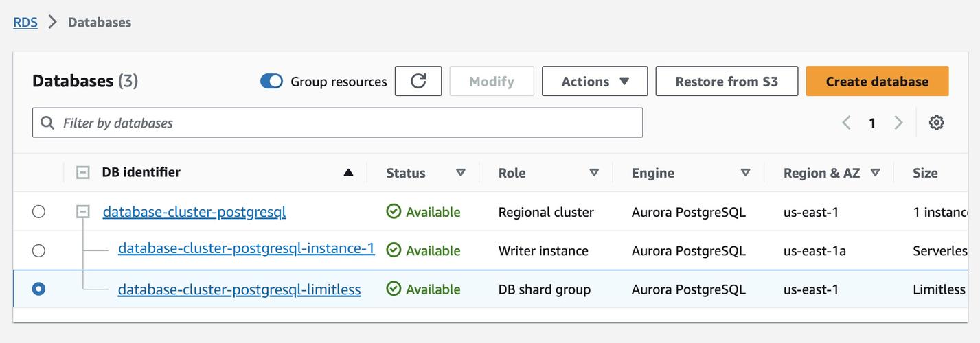
Task: Click Engine column sort arrow
Action: pos(745,173)
